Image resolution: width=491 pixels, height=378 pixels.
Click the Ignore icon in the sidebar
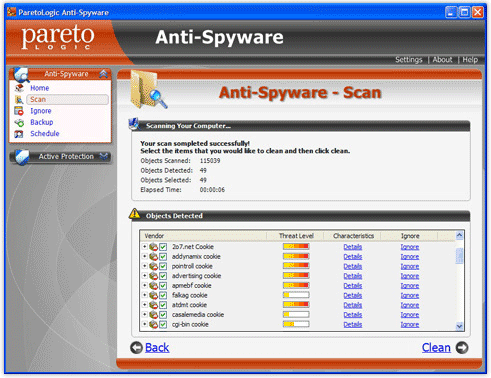pyautogui.click(x=19, y=111)
